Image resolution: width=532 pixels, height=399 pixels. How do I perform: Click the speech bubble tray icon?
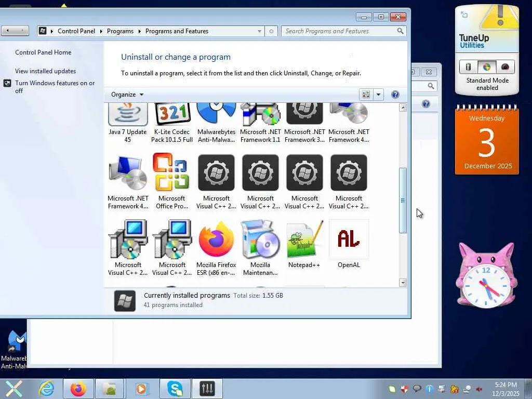(x=417, y=389)
